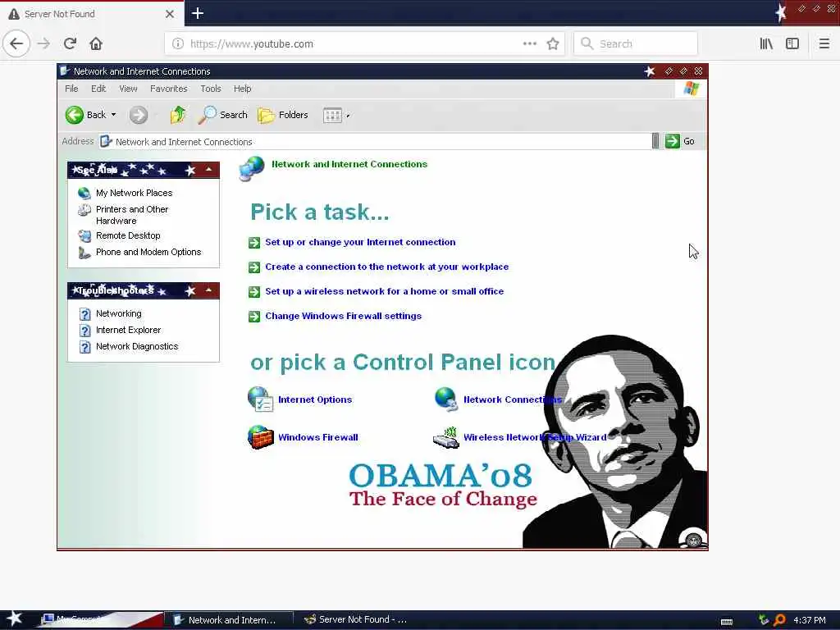Open Firefox Library icon
The width and height of the screenshot is (840, 630).
766,44
